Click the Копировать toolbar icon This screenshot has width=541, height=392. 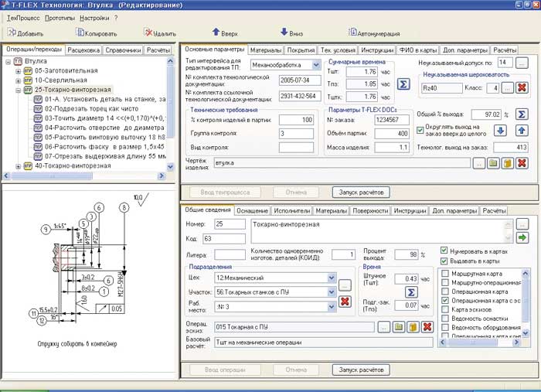tap(80, 32)
